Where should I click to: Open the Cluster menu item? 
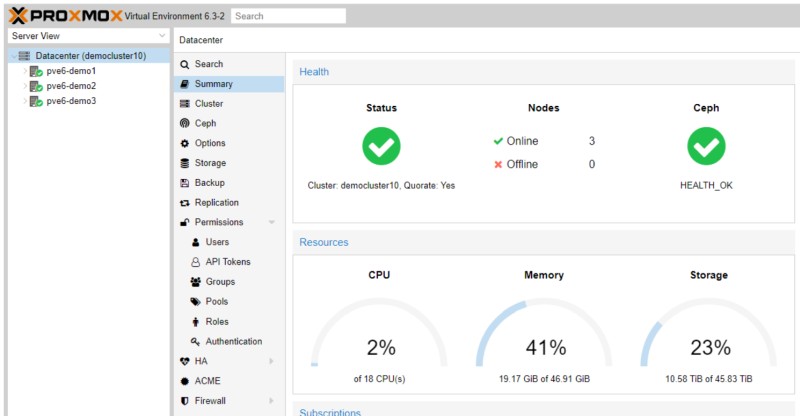point(229,104)
